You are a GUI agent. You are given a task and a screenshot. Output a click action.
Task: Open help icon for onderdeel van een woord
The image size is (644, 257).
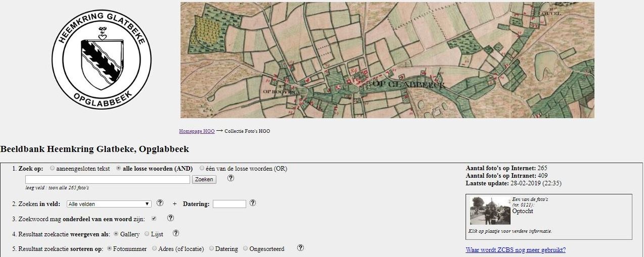coord(170,218)
